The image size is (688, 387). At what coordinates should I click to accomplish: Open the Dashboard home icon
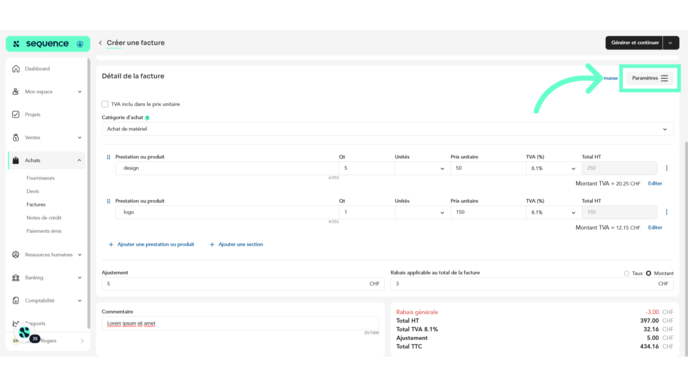(x=16, y=69)
